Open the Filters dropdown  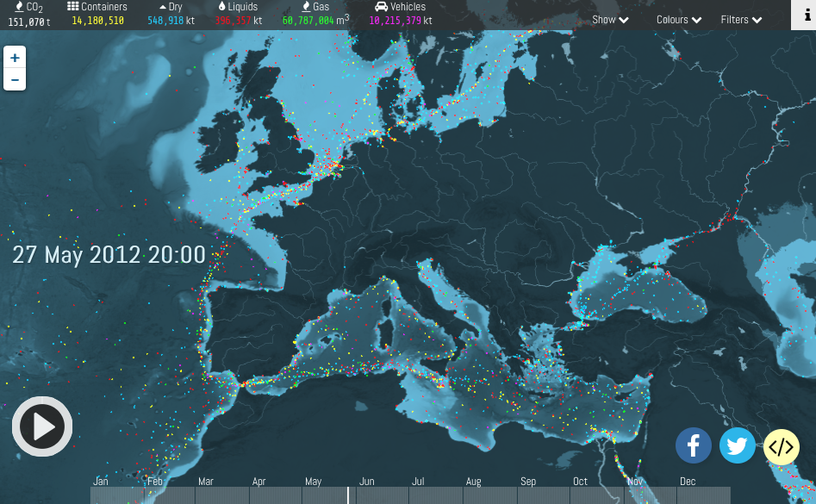pyautogui.click(x=741, y=20)
